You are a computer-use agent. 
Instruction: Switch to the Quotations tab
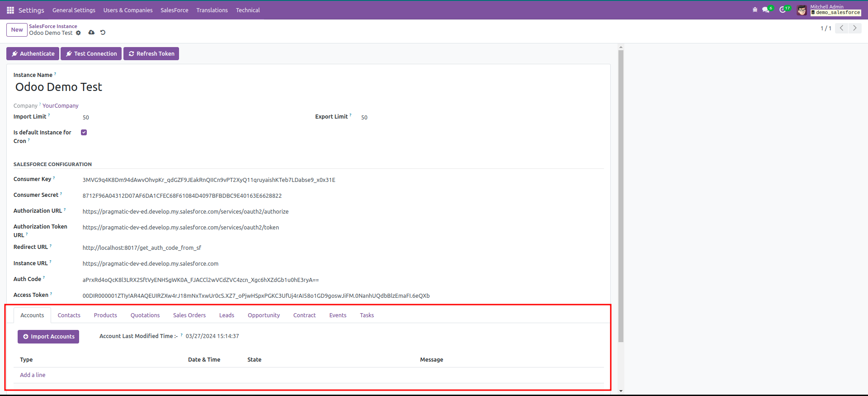point(145,315)
